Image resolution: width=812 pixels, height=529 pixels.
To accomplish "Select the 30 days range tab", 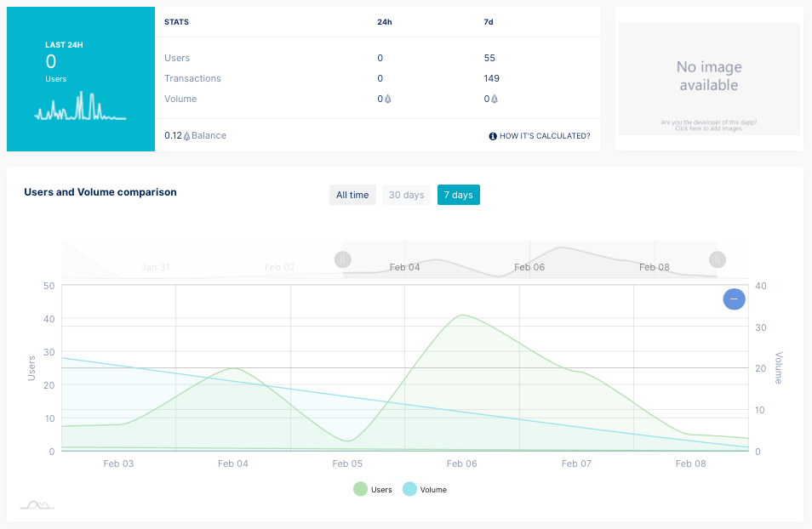I will tap(407, 195).
